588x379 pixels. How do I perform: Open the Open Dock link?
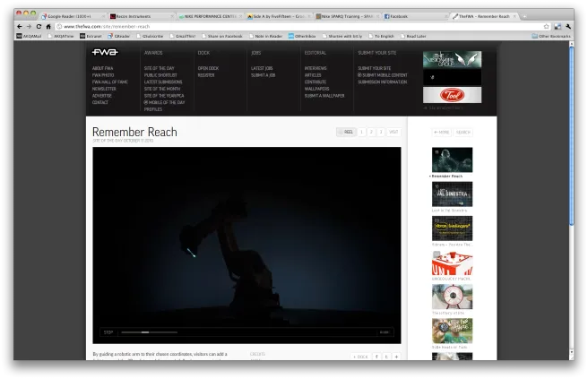(x=208, y=68)
